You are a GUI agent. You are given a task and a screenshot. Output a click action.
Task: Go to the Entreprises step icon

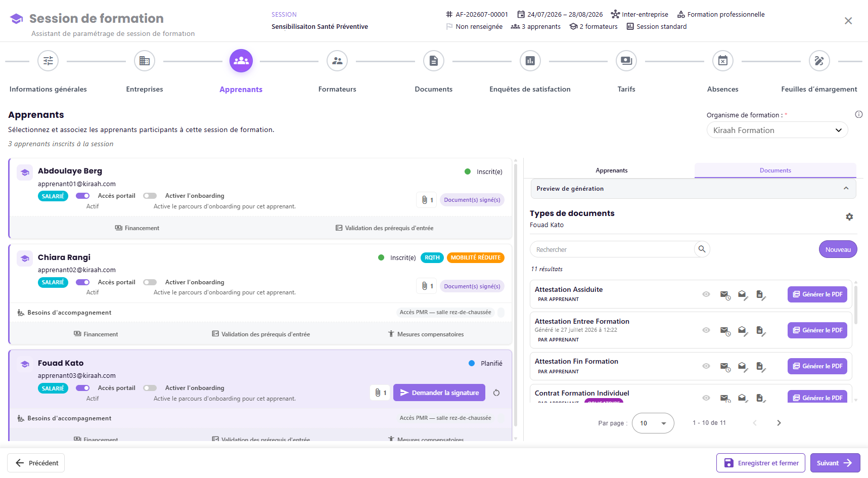[x=145, y=61]
